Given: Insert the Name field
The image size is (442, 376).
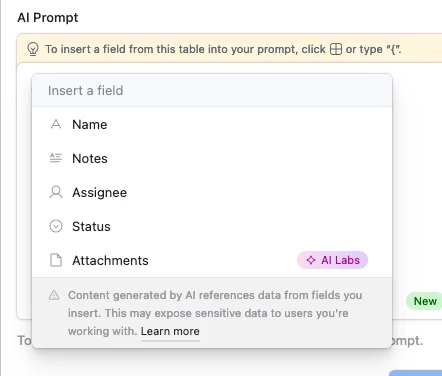Looking at the screenshot, I should point(212,124).
